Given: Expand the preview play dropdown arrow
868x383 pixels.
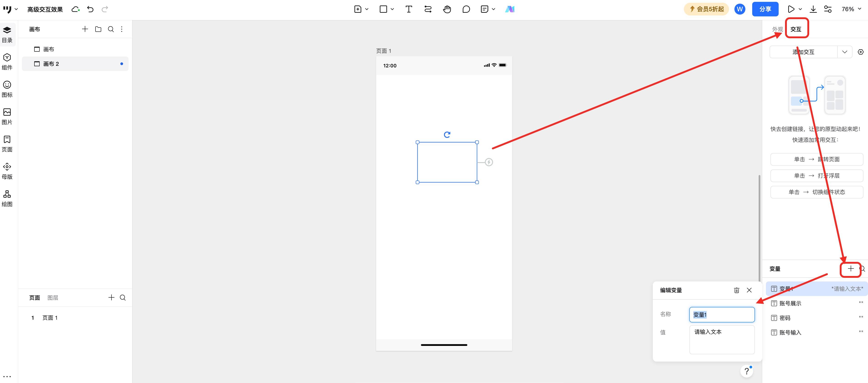Looking at the screenshot, I should click(x=800, y=9).
